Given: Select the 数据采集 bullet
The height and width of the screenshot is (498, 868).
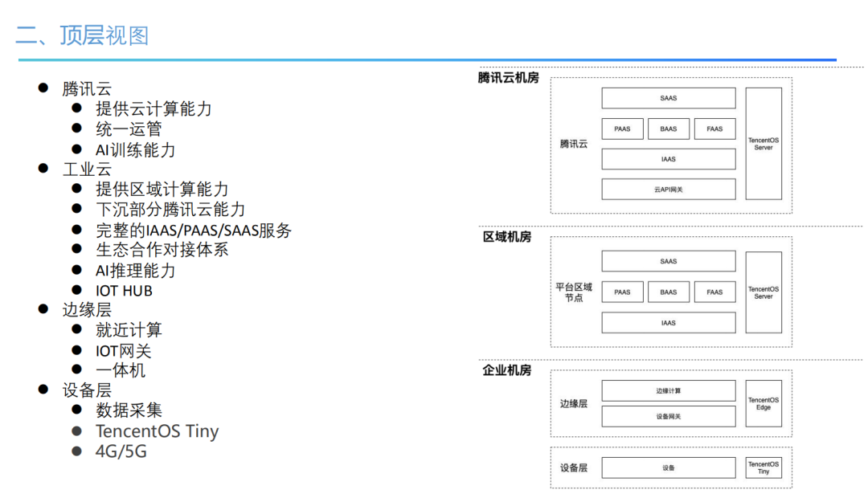Looking at the screenshot, I should point(129,410).
